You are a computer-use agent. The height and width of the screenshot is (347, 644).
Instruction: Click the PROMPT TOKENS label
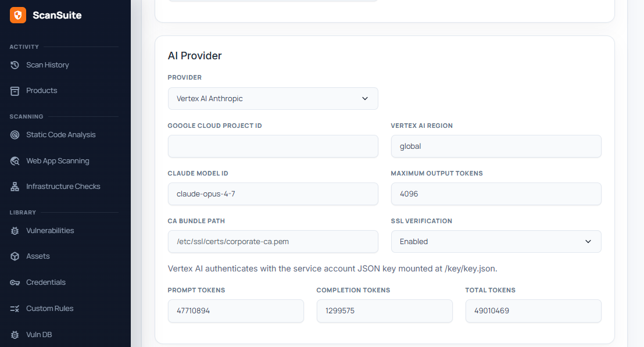[x=196, y=290]
